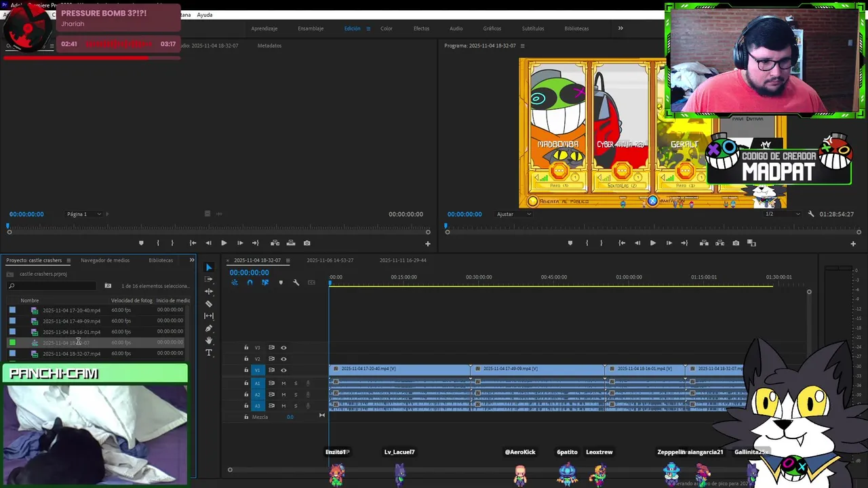Click Lift button in Program monitor

pos(704,243)
